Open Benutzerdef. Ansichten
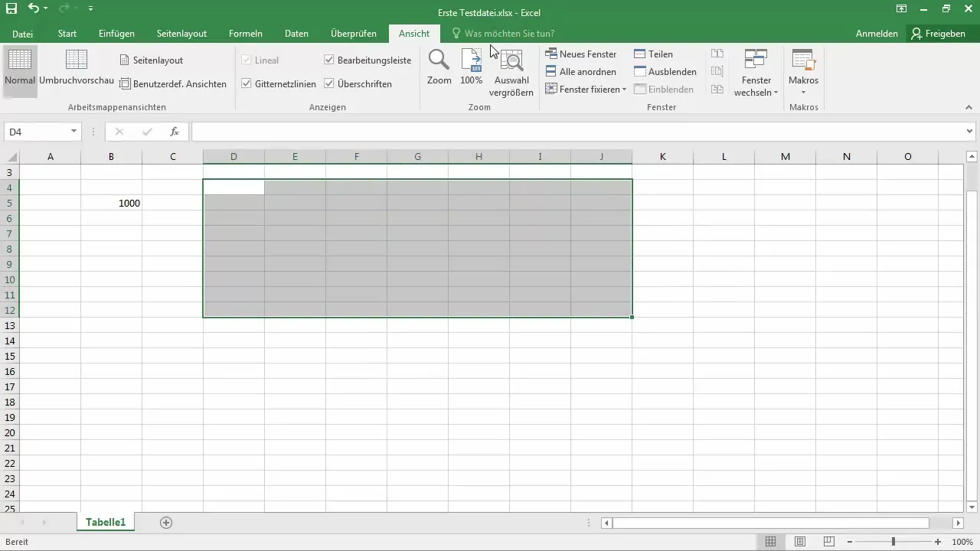 (x=173, y=84)
